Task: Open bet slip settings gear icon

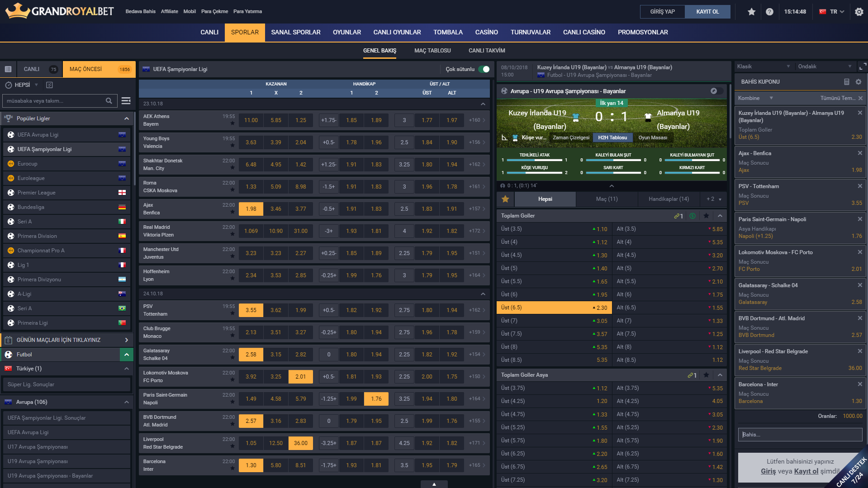Action: pyautogui.click(x=859, y=82)
